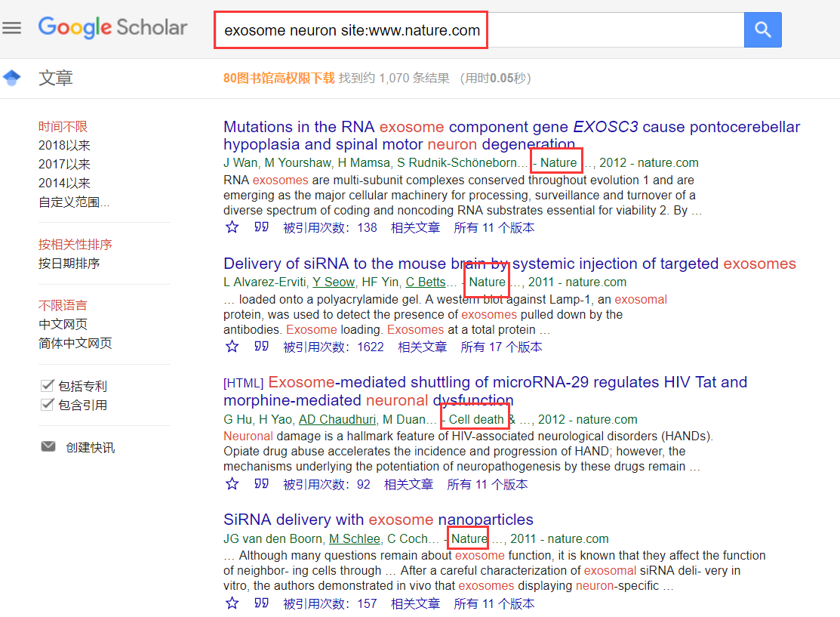840x617 pixels.
Task: Click 创建快讯 alert link
Action: tap(90, 447)
